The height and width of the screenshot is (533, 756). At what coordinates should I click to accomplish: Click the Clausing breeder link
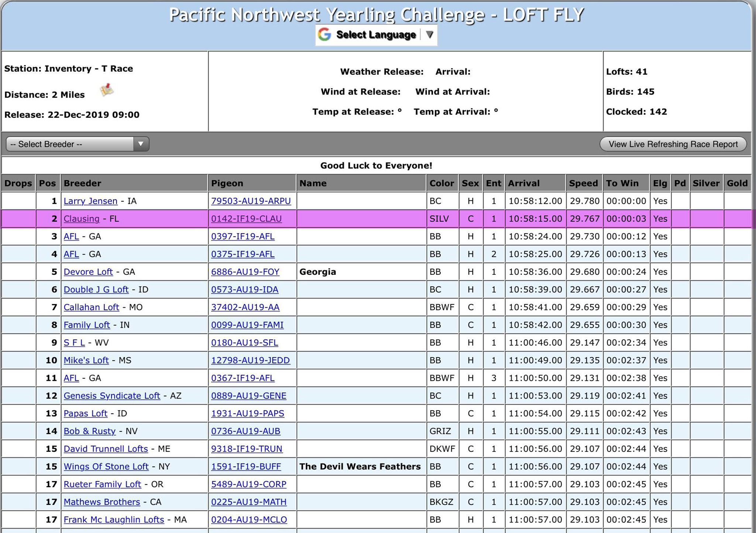pyautogui.click(x=81, y=219)
